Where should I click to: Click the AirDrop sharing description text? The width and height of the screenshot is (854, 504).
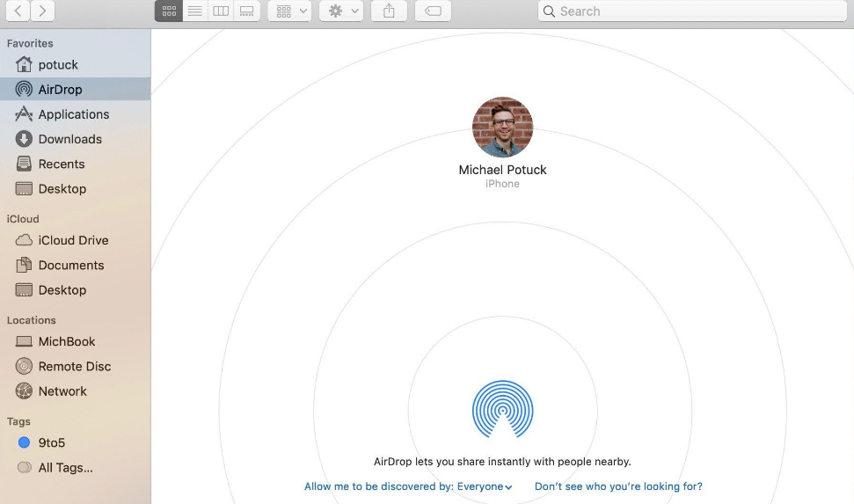click(x=502, y=462)
